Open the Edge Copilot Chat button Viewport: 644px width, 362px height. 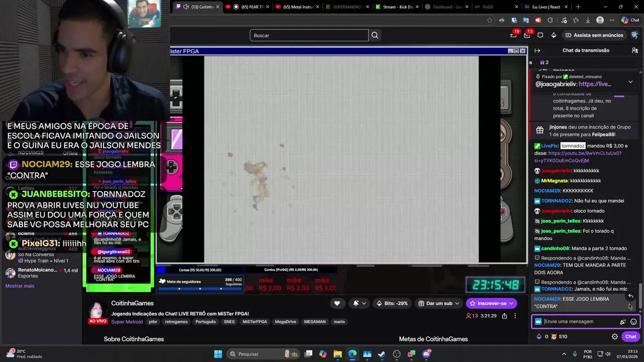(630, 20)
